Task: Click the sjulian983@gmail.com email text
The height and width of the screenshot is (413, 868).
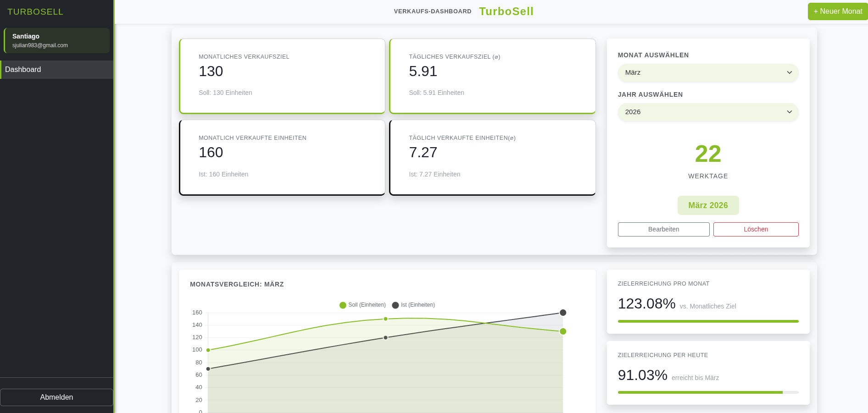Action: click(x=40, y=45)
